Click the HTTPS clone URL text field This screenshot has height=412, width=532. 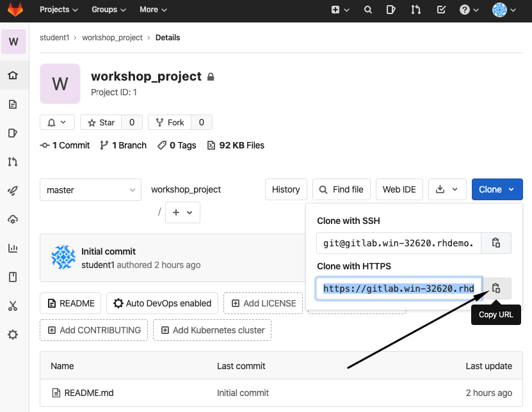(x=398, y=288)
